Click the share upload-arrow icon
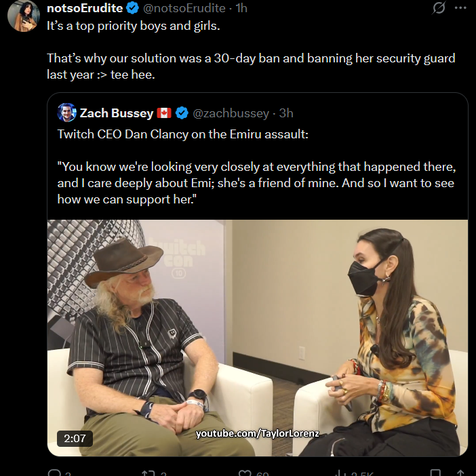The image size is (476, 476). point(460,473)
